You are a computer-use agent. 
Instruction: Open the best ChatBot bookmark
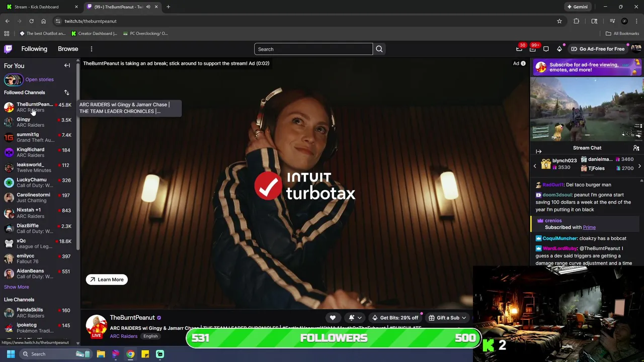pos(42,33)
